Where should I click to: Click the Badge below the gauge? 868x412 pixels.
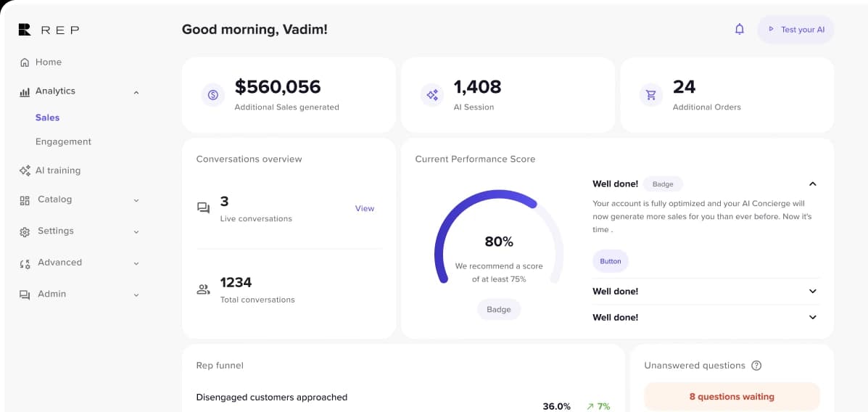click(499, 310)
